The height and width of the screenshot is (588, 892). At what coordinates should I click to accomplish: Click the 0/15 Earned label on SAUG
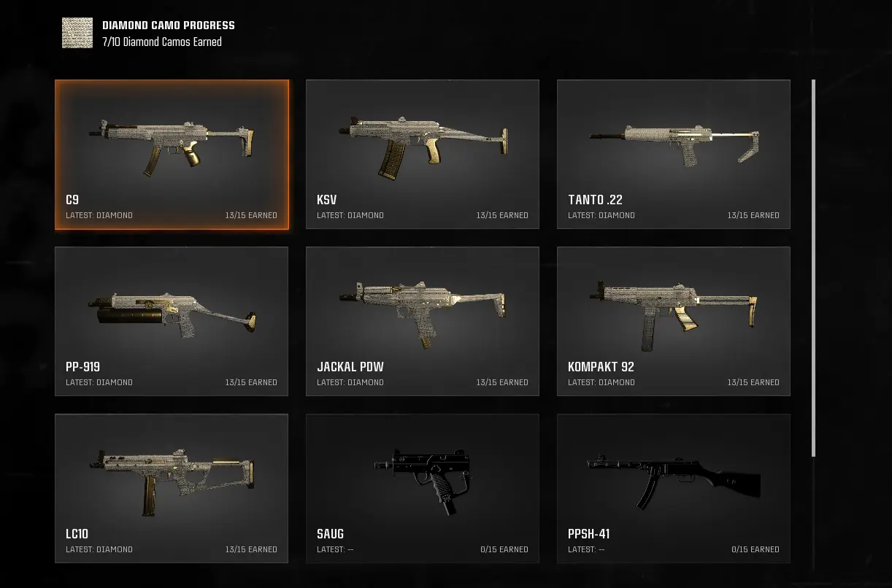pos(504,549)
